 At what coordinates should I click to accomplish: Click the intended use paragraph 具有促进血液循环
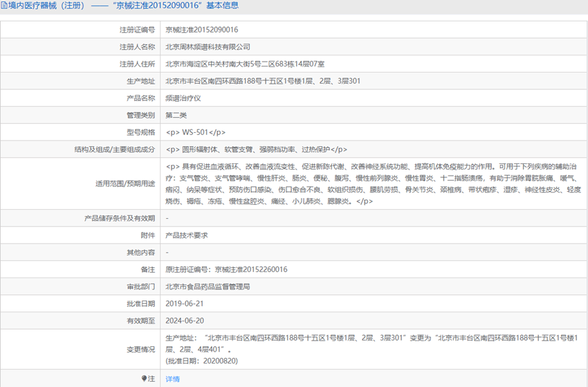tap(373, 183)
